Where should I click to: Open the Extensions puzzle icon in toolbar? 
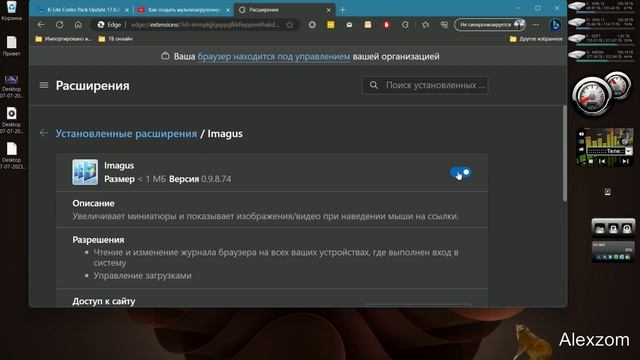(x=405, y=25)
